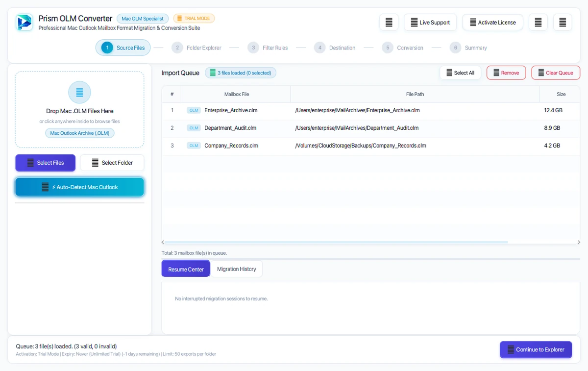
Task: Open step 4 Destination
Action: [335, 48]
